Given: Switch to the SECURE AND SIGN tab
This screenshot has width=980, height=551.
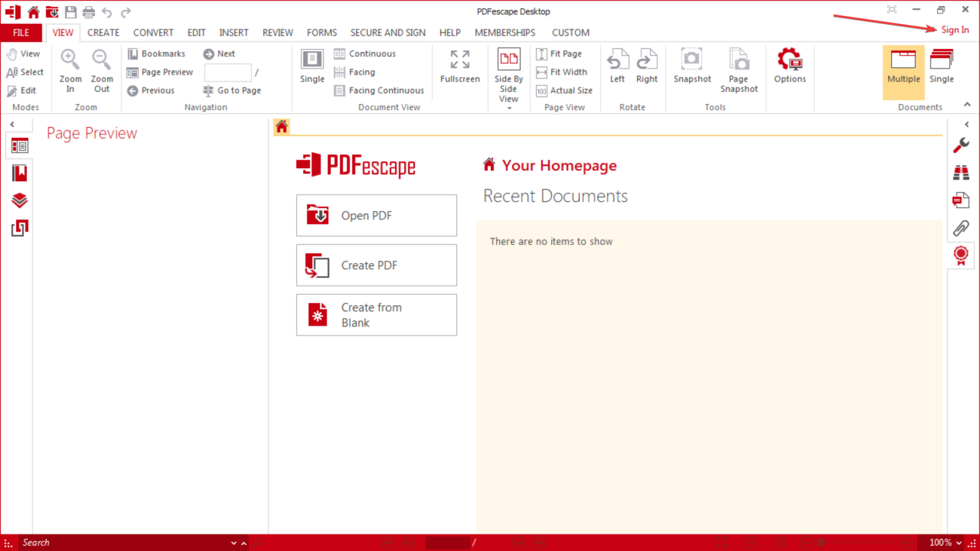Looking at the screenshot, I should pos(388,32).
